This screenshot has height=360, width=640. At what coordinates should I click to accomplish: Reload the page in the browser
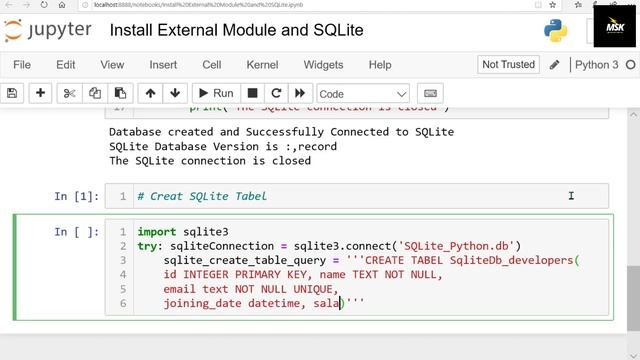[44, 5]
